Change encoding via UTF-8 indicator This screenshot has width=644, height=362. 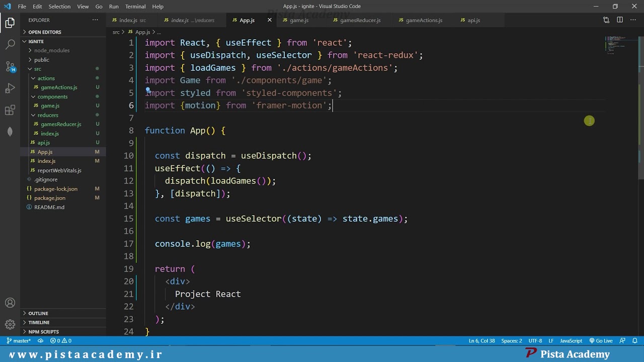tap(535, 341)
